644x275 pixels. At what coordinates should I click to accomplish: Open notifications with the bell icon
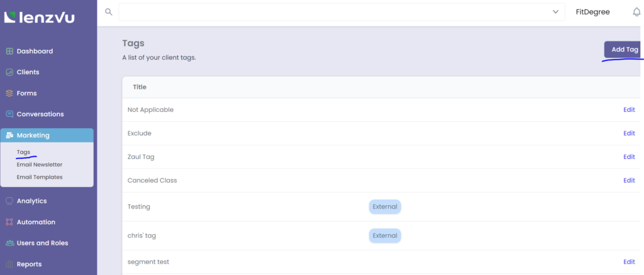tap(636, 12)
